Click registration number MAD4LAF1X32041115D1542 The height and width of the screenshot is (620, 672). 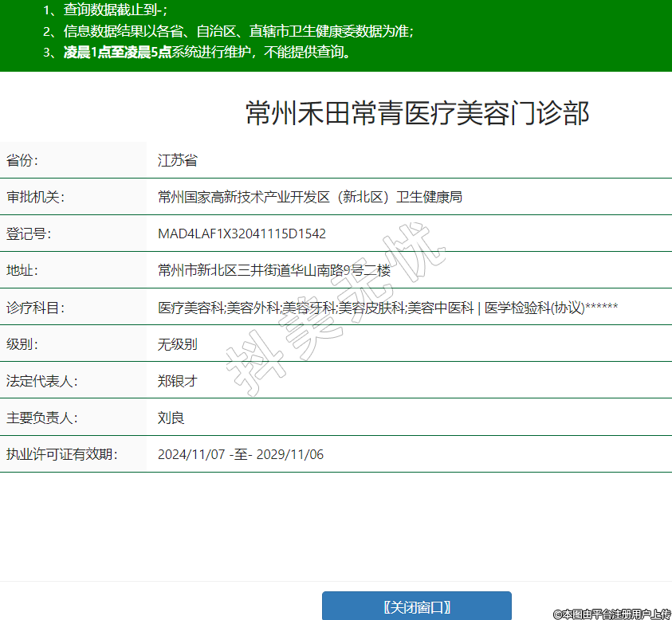click(x=242, y=233)
